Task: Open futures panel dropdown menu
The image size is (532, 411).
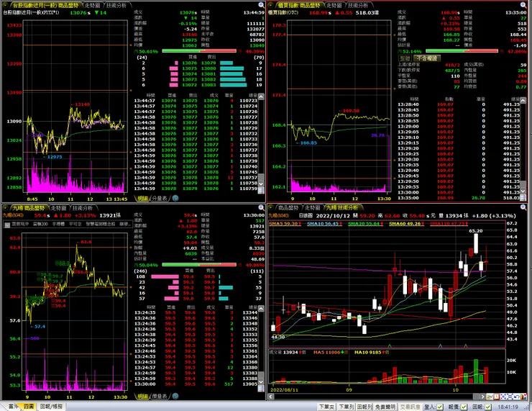Action: [x=6, y=5]
